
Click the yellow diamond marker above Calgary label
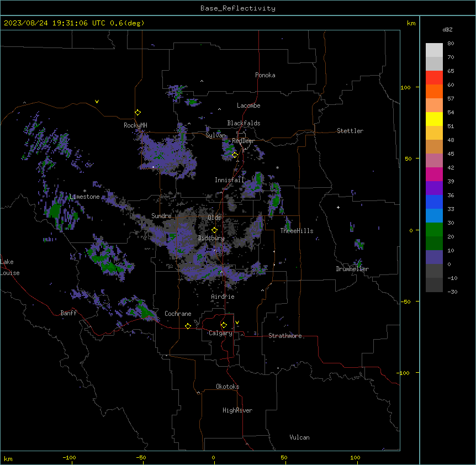tap(224, 325)
